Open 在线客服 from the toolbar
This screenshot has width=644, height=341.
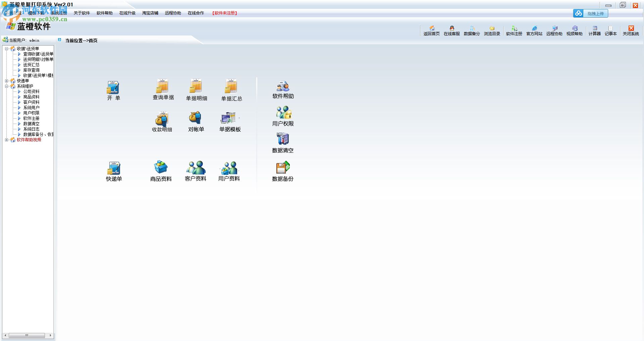452,31
